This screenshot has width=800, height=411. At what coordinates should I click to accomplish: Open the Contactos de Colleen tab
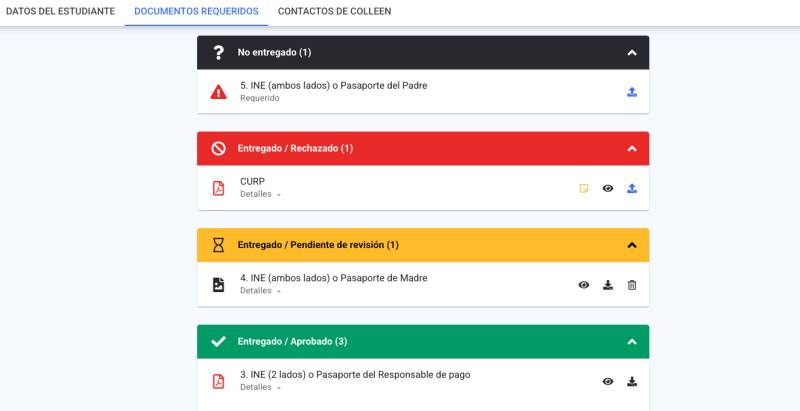(x=335, y=11)
